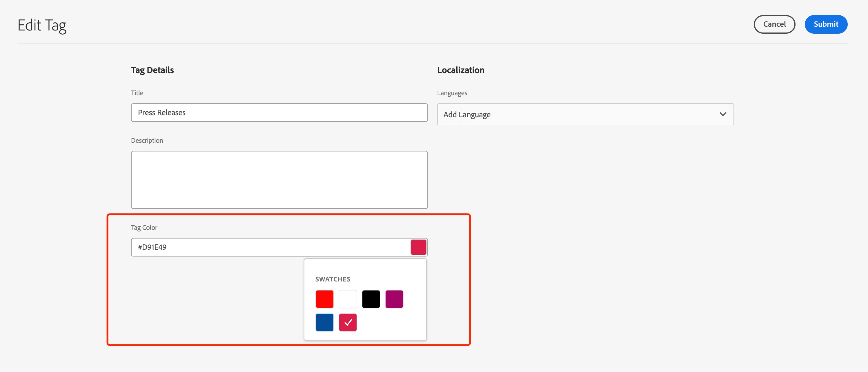The width and height of the screenshot is (868, 372).
Task: Toggle the color preview button beside hex field
Action: pos(418,247)
